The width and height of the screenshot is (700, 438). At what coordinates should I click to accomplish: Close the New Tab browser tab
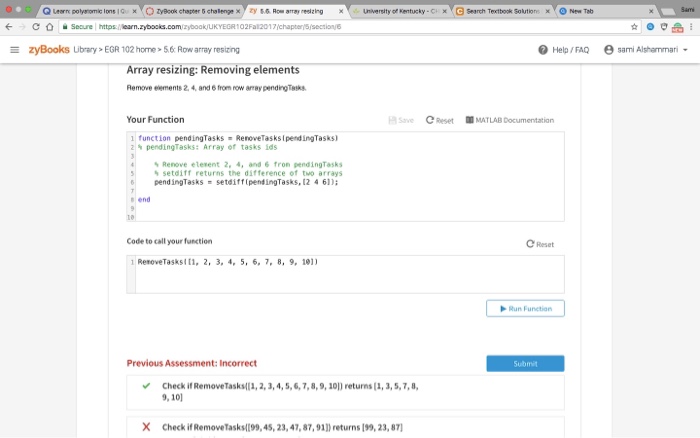click(x=651, y=11)
